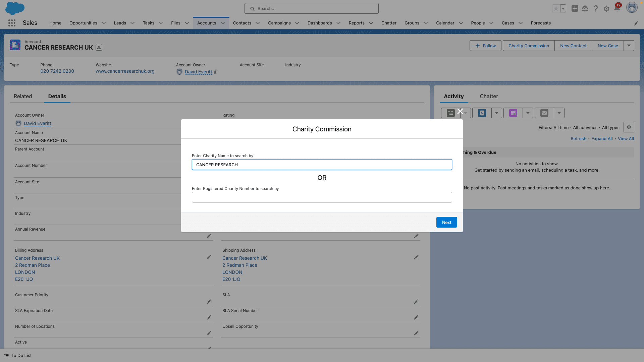Expand the Contacts tab dropdown chevron
This screenshot has width=644, height=362.
258,23
